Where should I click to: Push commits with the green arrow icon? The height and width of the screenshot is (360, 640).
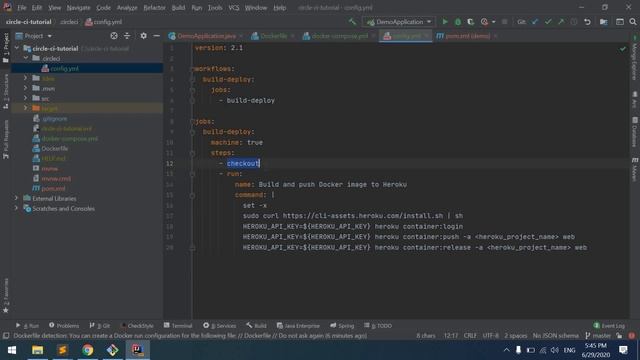(561, 22)
